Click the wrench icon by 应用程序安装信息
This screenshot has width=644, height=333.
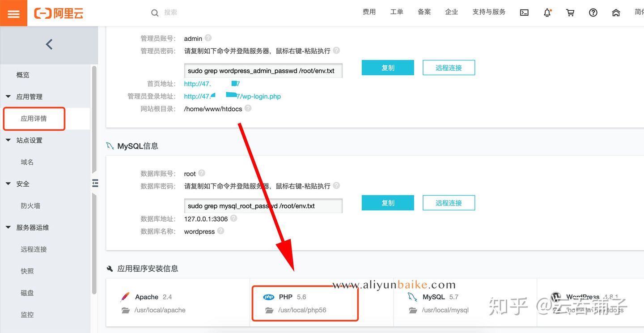pyautogui.click(x=110, y=269)
